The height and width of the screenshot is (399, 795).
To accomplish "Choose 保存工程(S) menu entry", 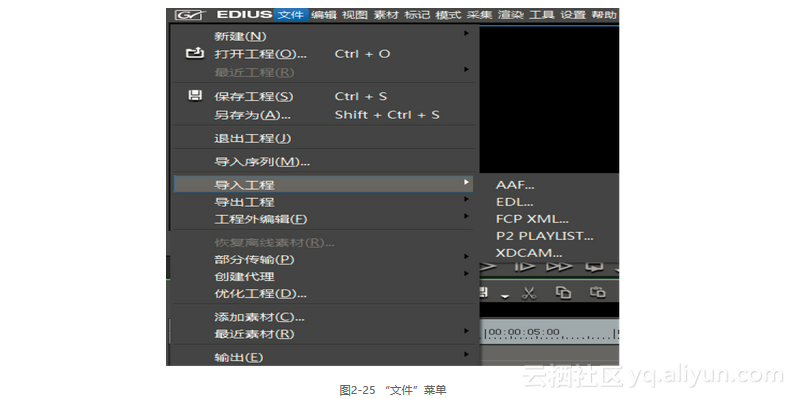I will click(x=323, y=96).
